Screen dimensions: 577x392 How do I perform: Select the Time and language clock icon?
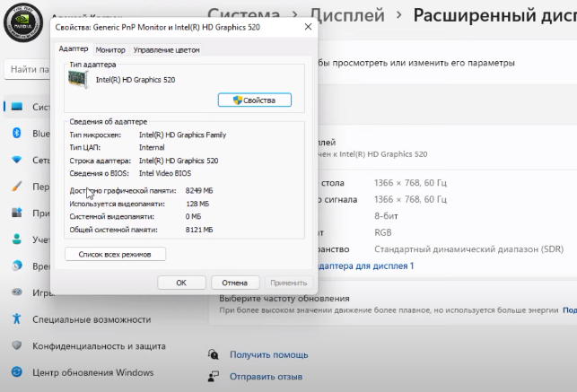[x=16, y=266]
